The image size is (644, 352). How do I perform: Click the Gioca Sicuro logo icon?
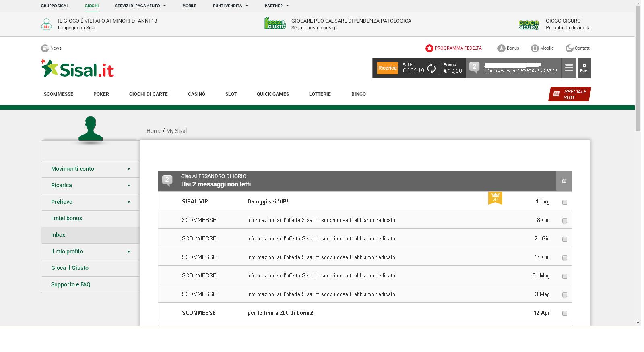(x=529, y=25)
